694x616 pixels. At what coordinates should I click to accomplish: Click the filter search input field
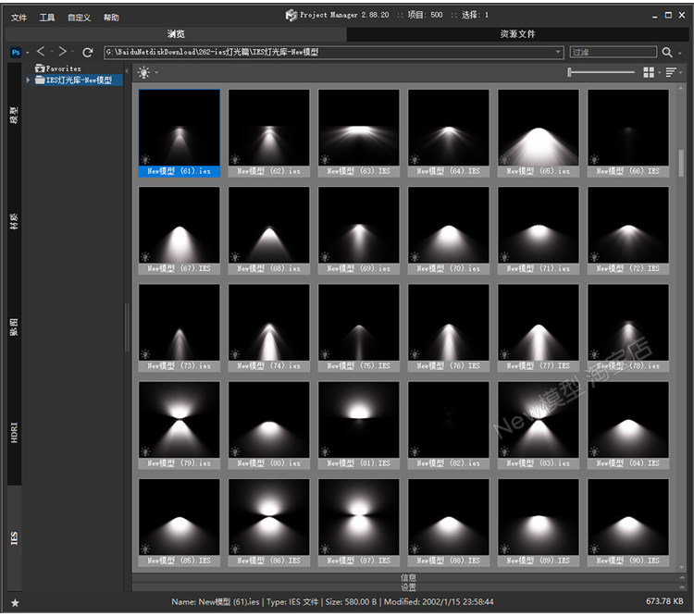click(613, 52)
